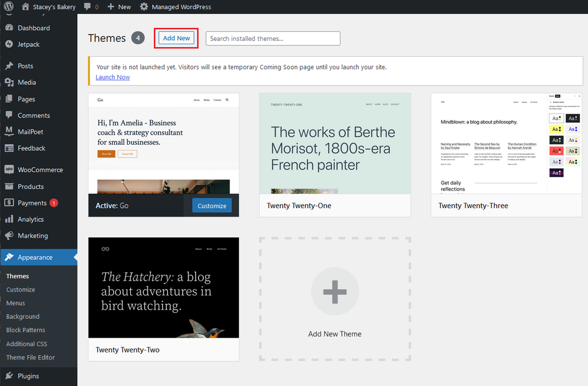
Task: Open the Jetpack icon in sidebar
Action: pos(9,44)
